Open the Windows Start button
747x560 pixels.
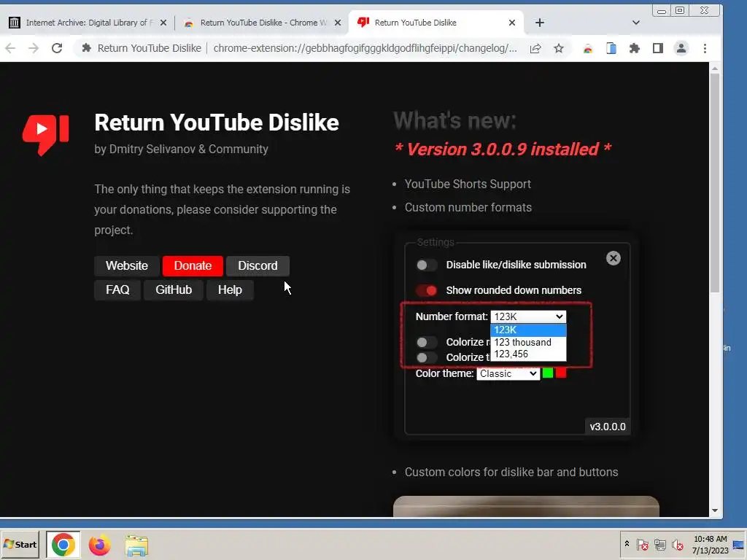click(x=20, y=544)
